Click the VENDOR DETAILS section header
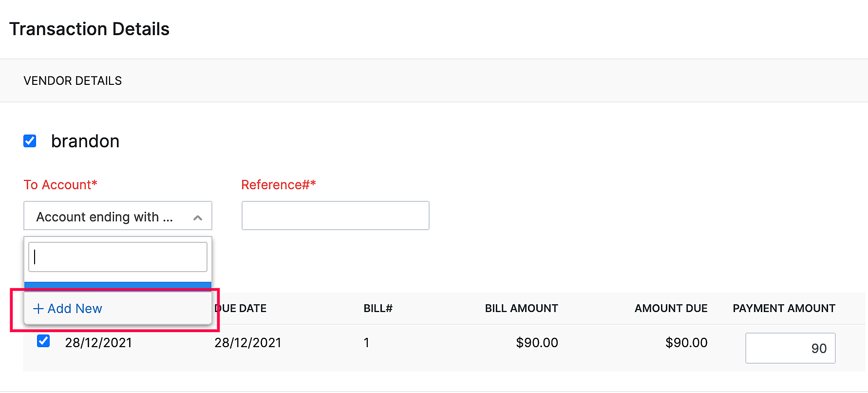 pos(73,81)
